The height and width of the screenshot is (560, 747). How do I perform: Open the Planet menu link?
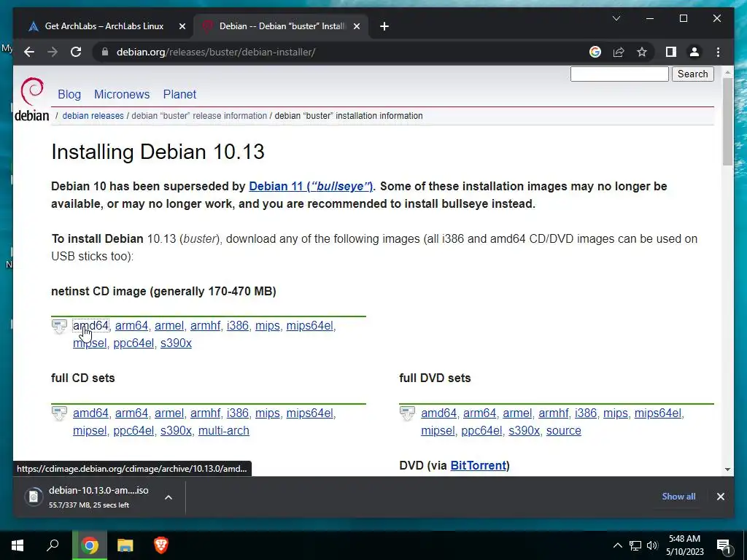[179, 94]
